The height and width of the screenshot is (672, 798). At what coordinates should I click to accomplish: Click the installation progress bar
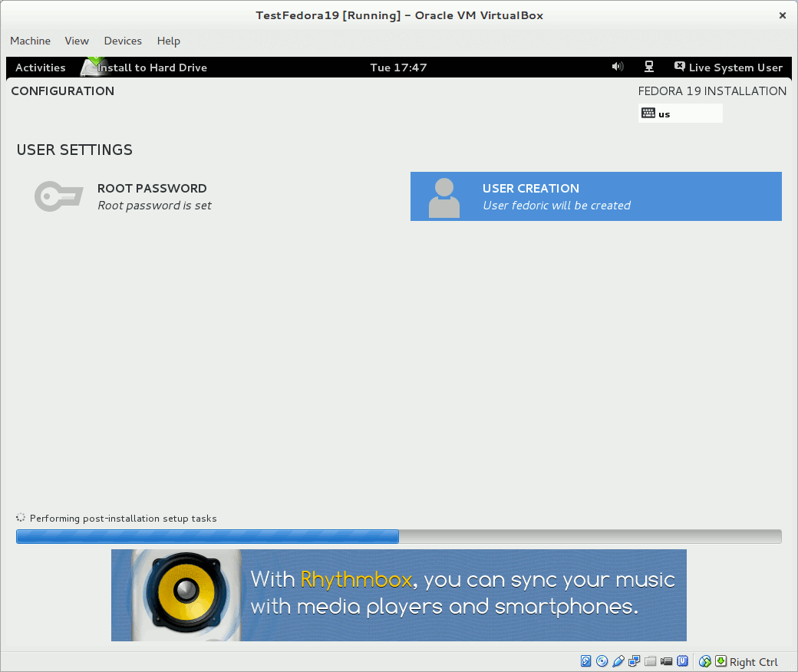point(398,536)
